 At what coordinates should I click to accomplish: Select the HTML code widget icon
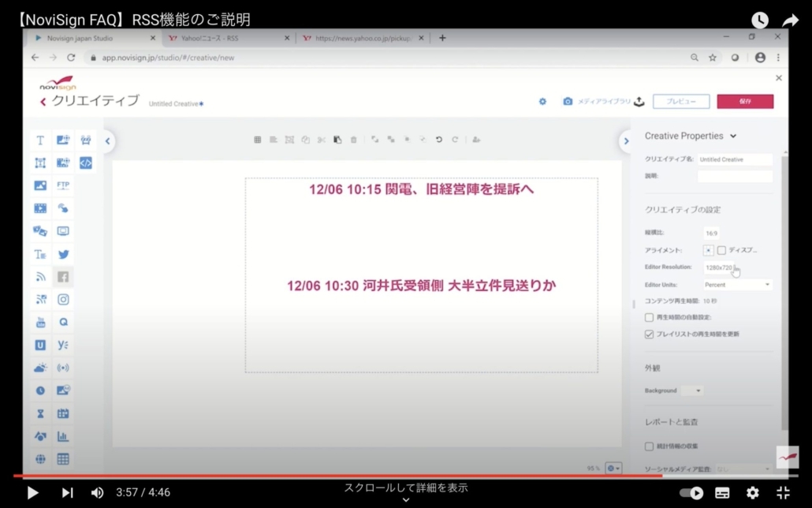coord(85,162)
